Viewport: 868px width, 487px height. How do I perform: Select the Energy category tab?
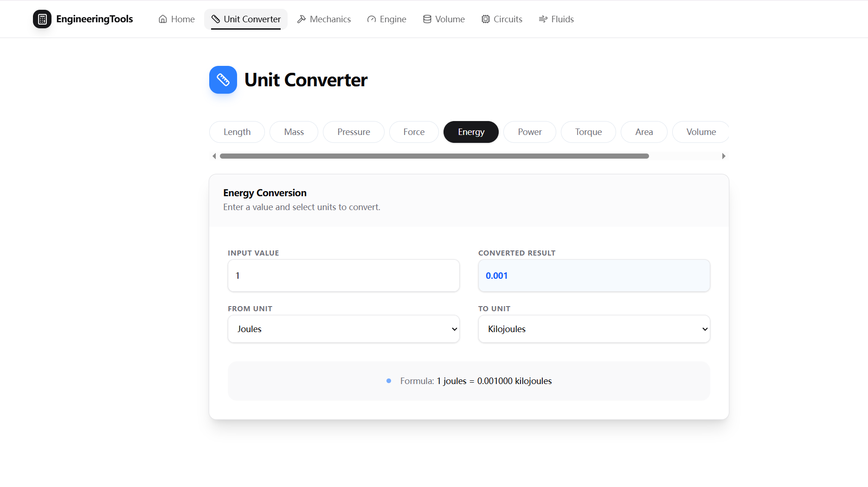pyautogui.click(x=470, y=132)
